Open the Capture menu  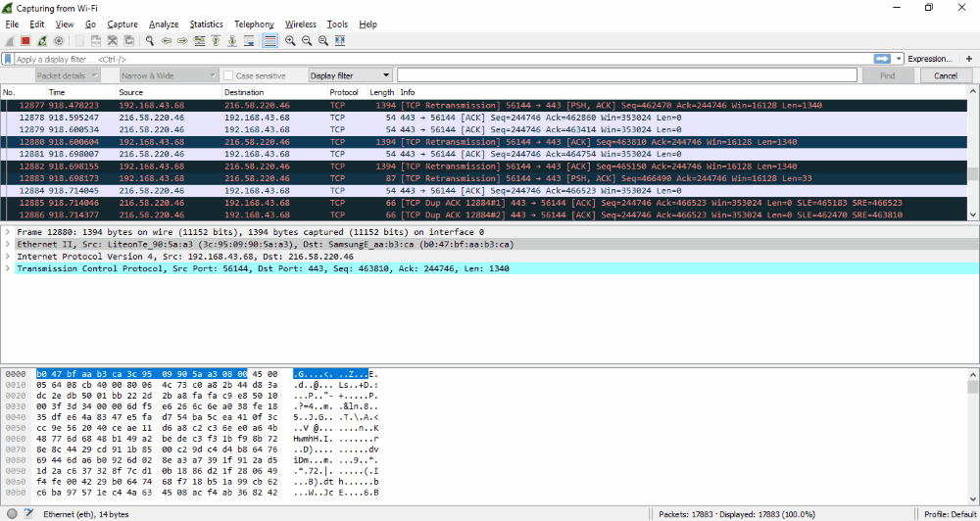(x=122, y=24)
